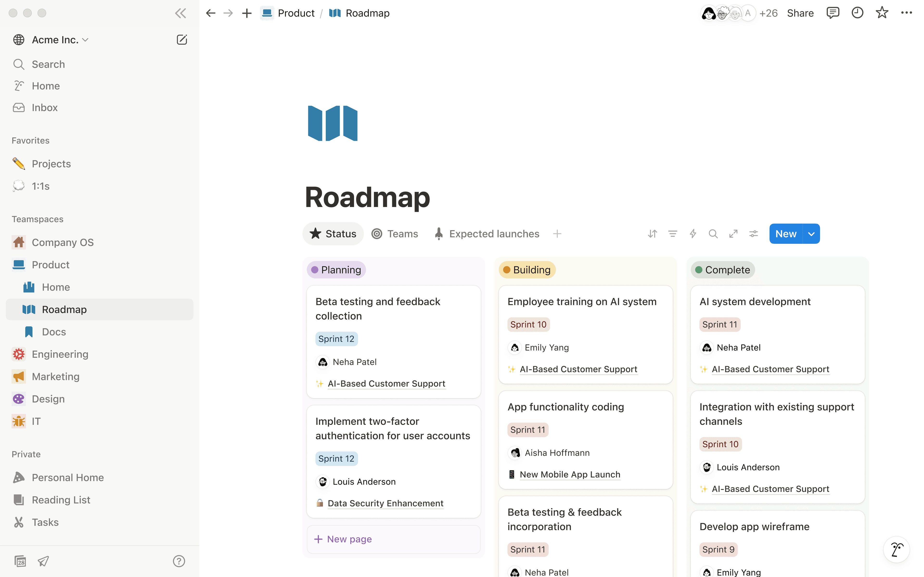The image size is (924, 577).
Task: Switch to the Teams view tab
Action: 395,233
